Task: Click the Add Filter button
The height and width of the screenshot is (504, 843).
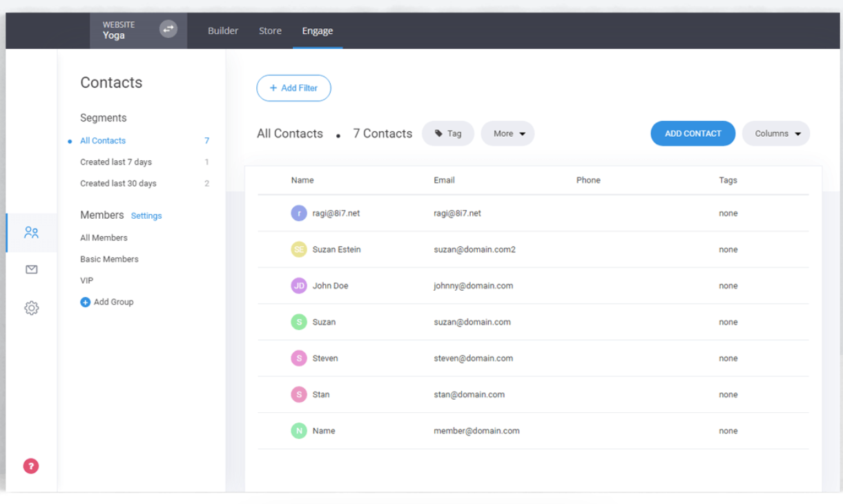Action: pyautogui.click(x=293, y=88)
